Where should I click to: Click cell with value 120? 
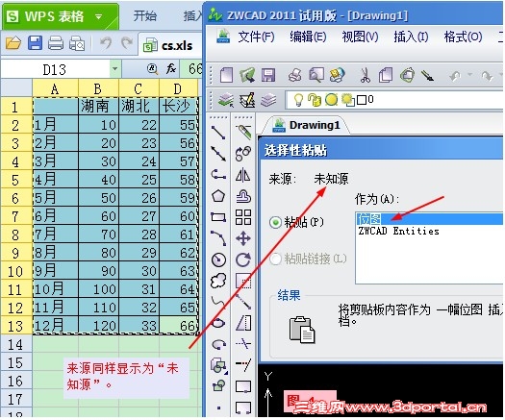98,326
